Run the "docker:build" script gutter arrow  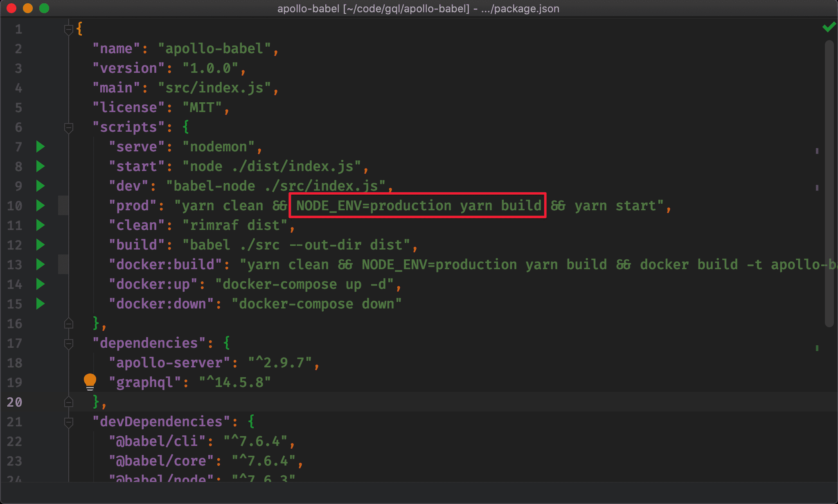click(40, 264)
